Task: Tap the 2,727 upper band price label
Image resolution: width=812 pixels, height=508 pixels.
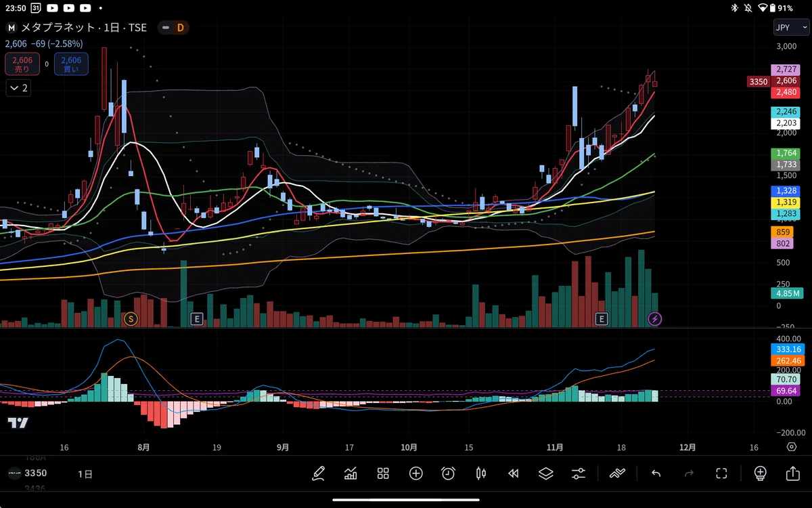Action: pyautogui.click(x=786, y=70)
